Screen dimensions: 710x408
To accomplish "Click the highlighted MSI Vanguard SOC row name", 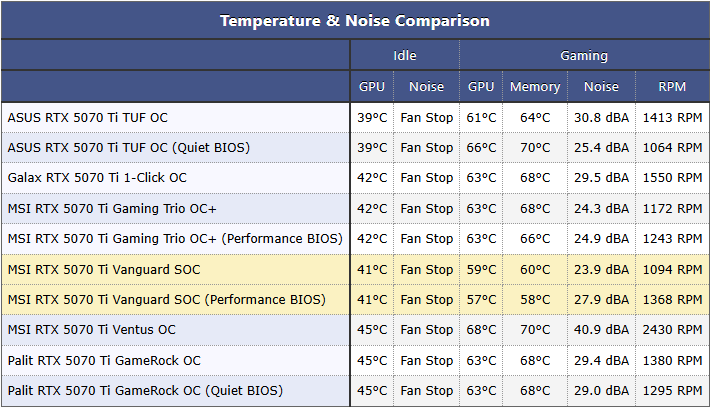I will pos(104,270).
